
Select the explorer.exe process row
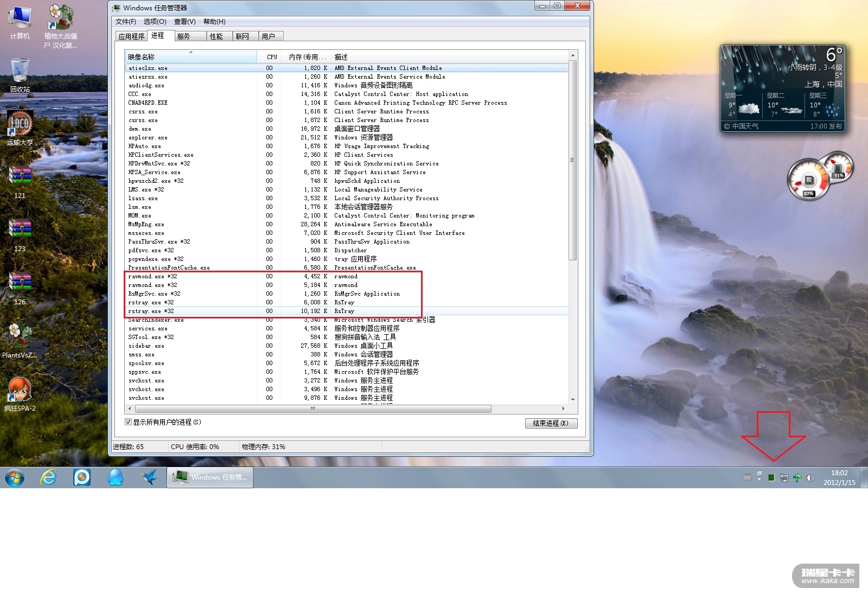click(347, 138)
